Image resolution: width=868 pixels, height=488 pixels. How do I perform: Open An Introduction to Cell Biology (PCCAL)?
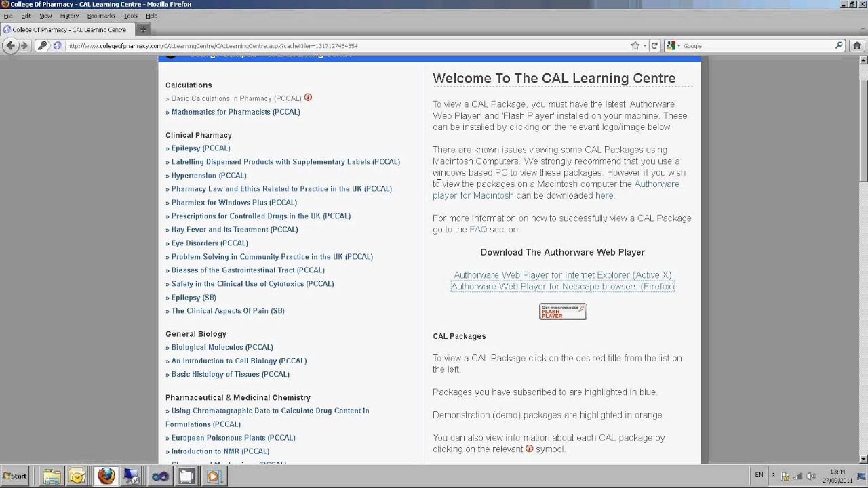239,361
